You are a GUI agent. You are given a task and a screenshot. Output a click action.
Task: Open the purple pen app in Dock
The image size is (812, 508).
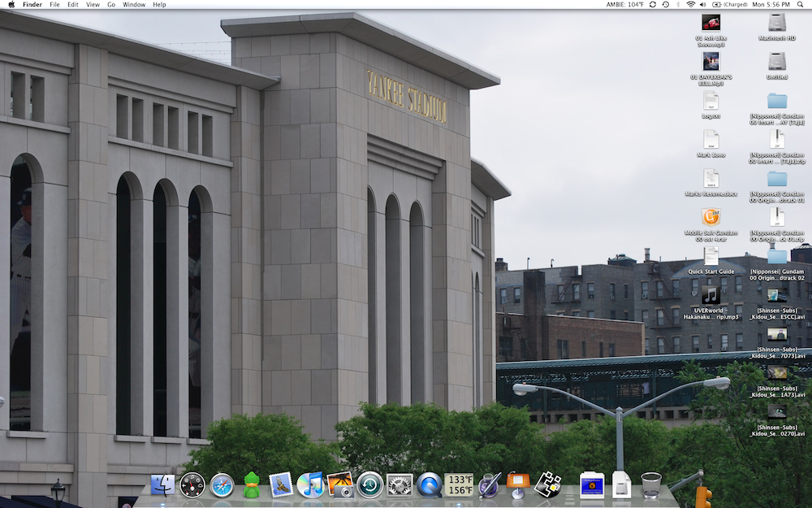(x=489, y=485)
